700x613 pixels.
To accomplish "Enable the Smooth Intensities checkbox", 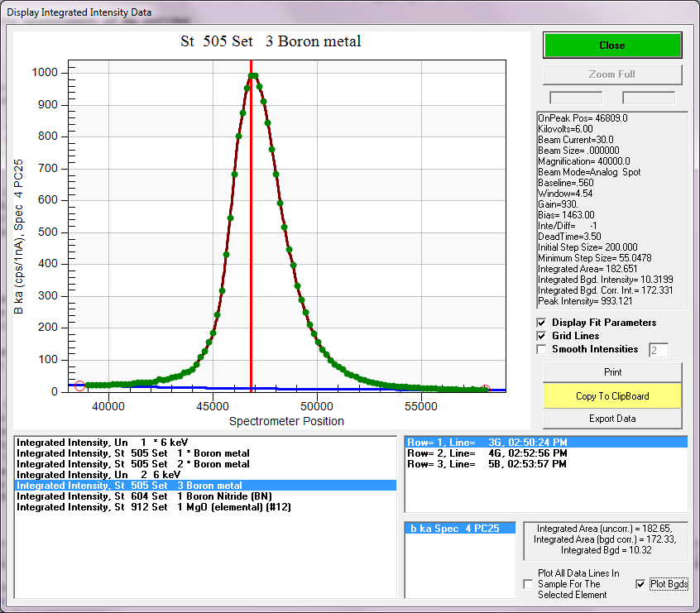I will coord(542,349).
